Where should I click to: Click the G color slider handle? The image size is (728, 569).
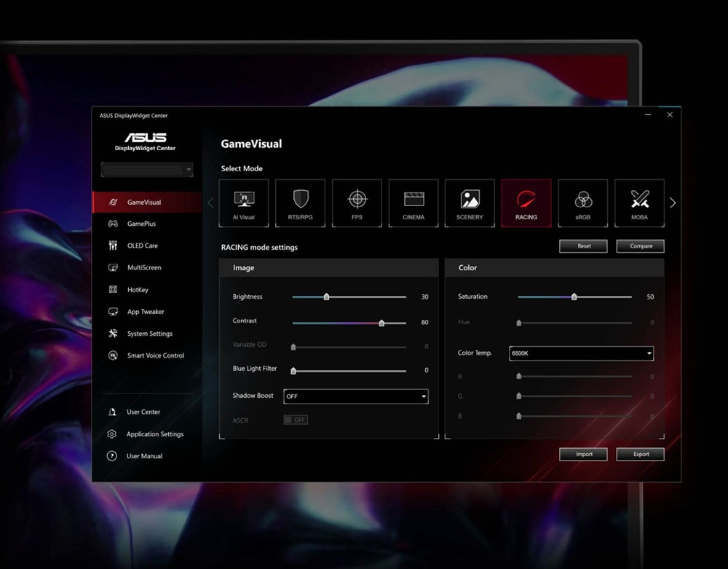pos(519,396)
